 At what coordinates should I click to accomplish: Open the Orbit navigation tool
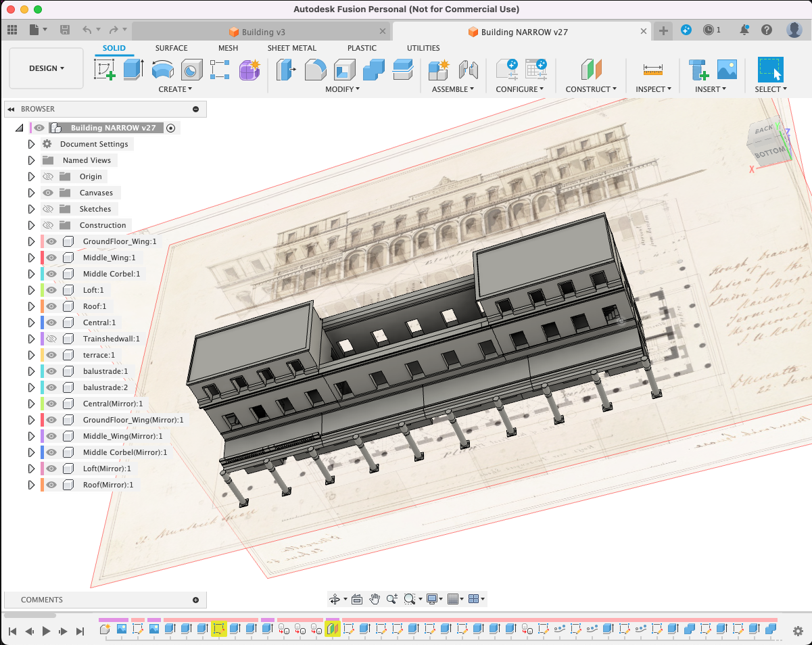[x=334, y=599]
